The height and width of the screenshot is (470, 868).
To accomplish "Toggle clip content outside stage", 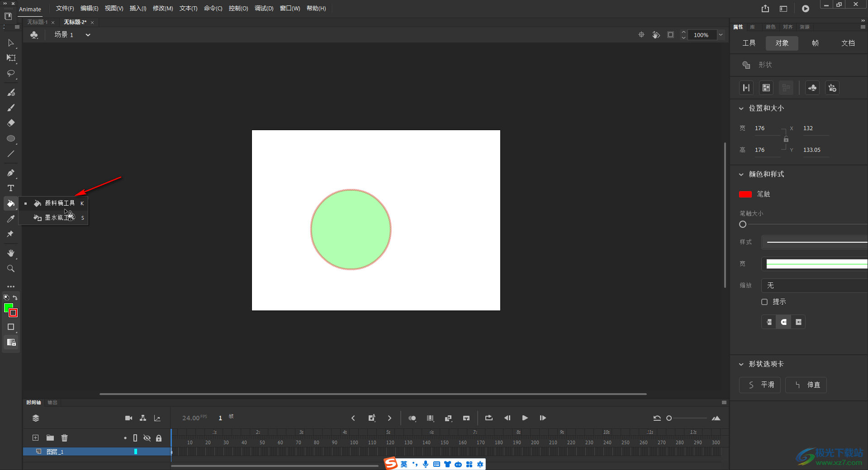I will tap(670, 35).
